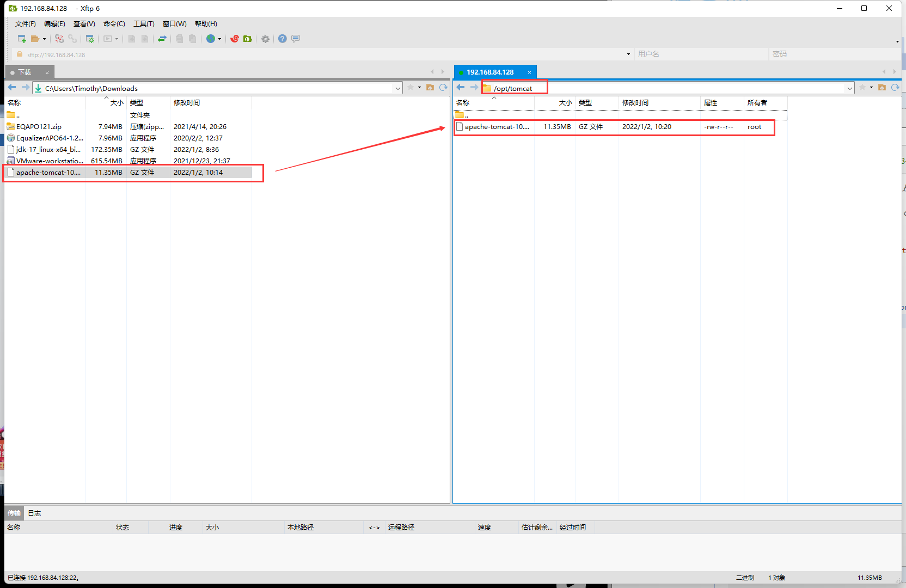Click the green Xftp icon in the toolbar
The image size is (906, 588).
(248, 39)
